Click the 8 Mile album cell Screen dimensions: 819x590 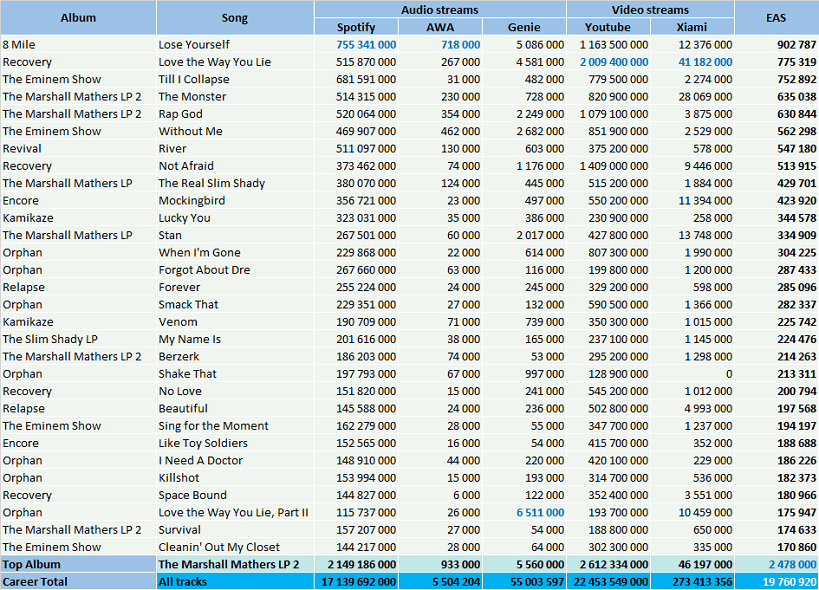click(78, 44)
